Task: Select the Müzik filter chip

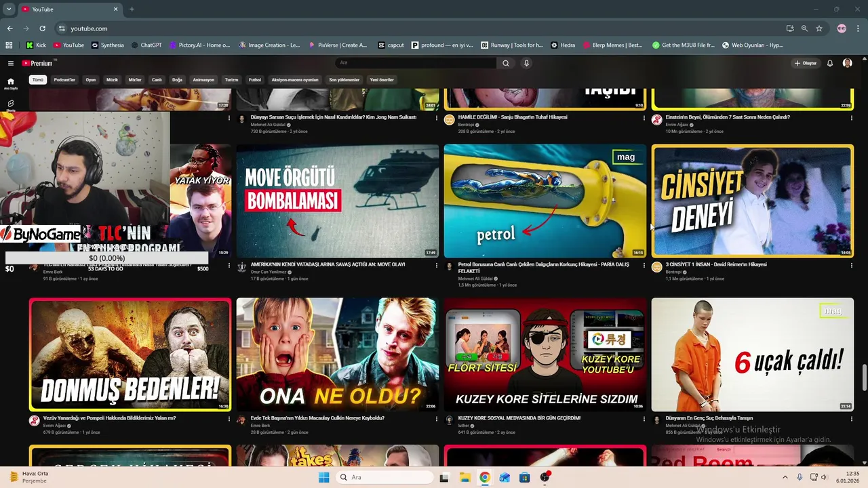Action: pos(112,80)
